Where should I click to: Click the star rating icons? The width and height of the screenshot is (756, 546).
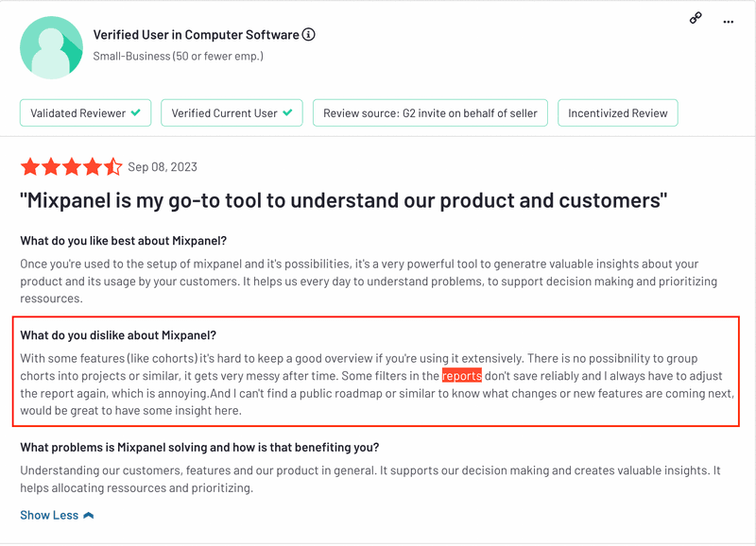[x=71, y=167]
